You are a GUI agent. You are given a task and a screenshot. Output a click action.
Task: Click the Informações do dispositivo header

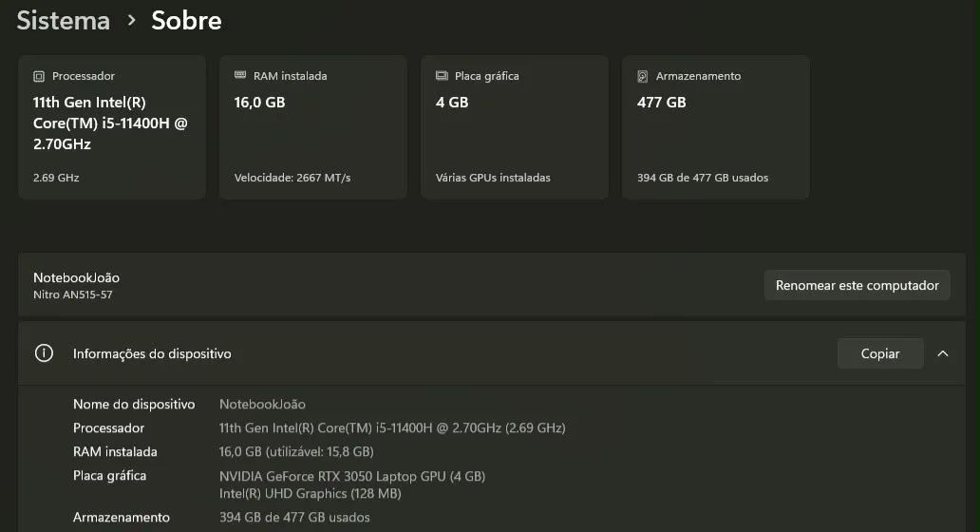[152, 353]
